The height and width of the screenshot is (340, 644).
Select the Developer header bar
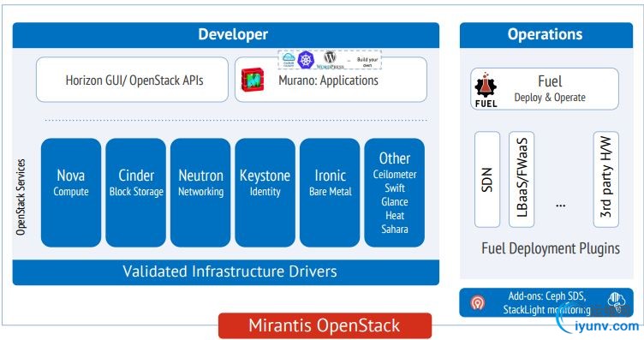(226, 35)
